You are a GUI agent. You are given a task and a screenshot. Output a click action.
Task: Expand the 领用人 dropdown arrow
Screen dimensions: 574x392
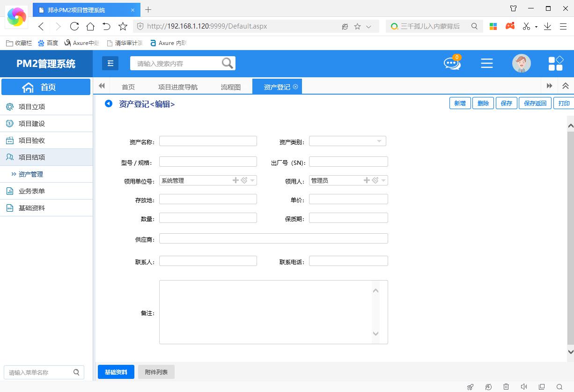coord(383,180)
